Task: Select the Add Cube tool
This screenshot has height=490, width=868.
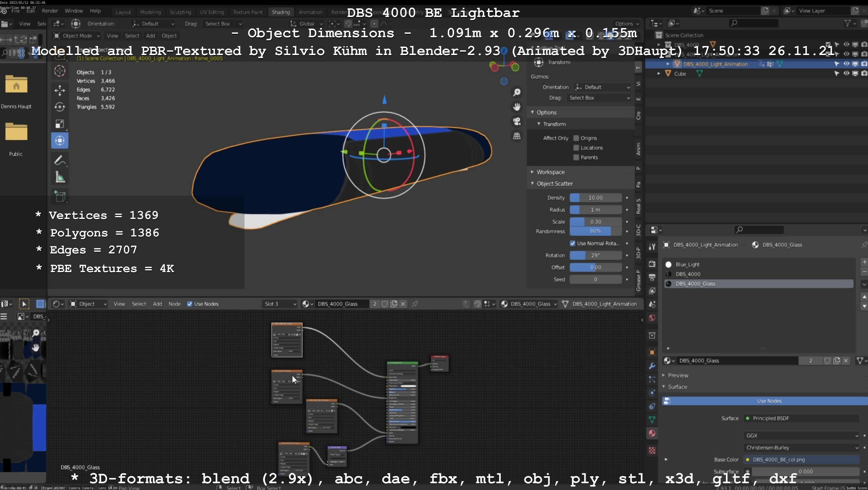Action: point(60,197)
